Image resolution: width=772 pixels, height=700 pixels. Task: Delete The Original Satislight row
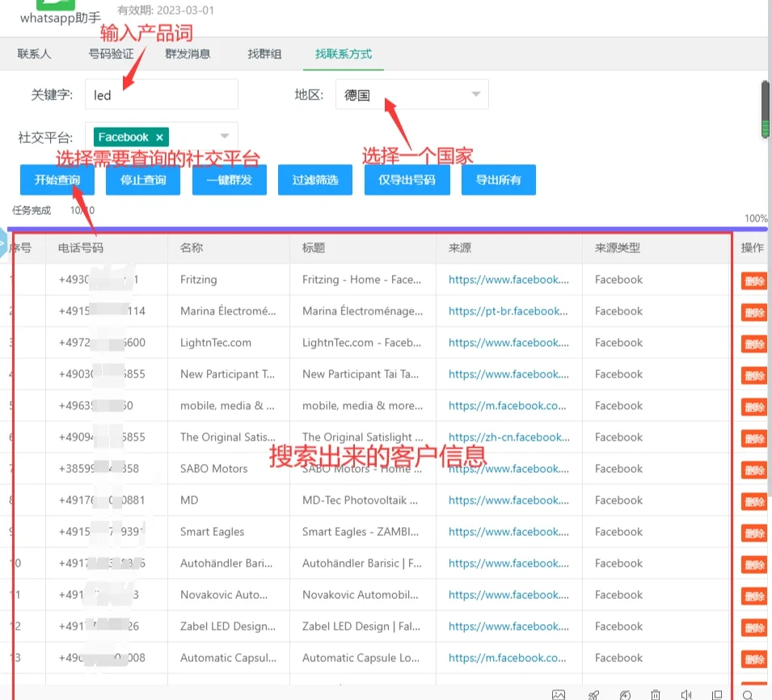pyautogui.click(x=753, y=439)
